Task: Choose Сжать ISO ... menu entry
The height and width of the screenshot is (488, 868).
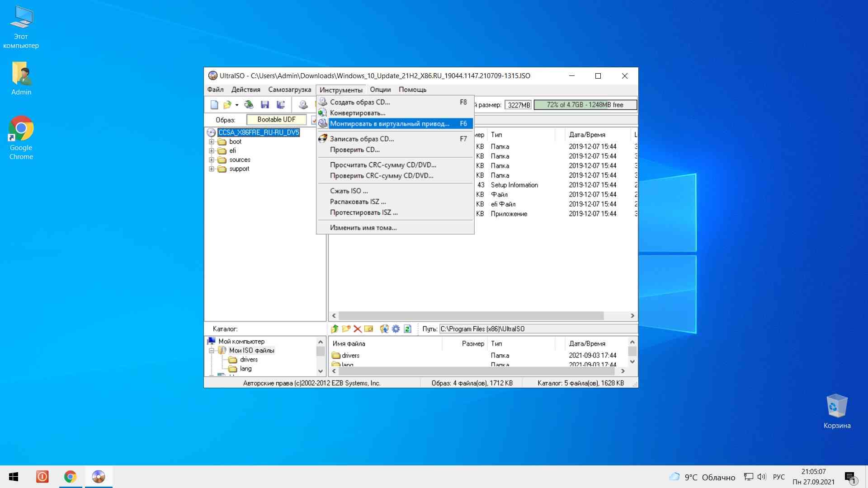Action: [x=395, y=191]
